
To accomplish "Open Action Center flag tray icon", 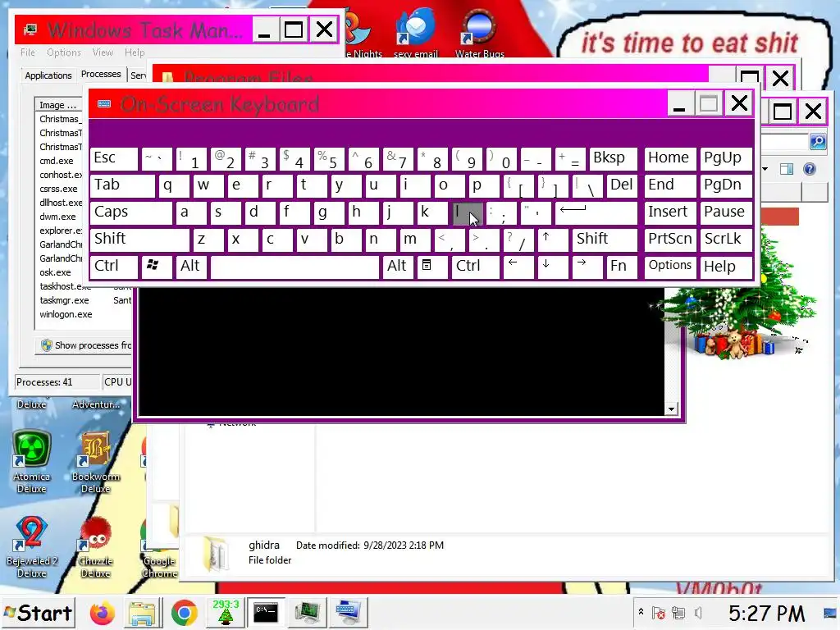I will (659, 613).
